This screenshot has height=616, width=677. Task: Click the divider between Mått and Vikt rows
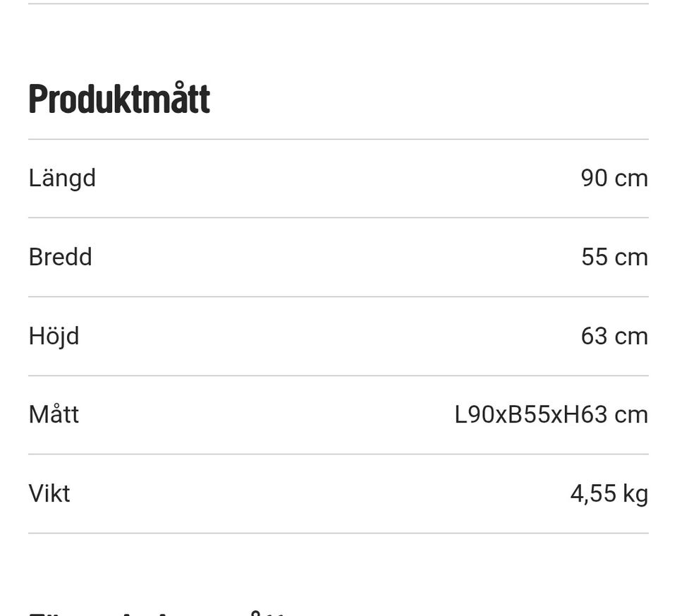(x=338, y=454)
